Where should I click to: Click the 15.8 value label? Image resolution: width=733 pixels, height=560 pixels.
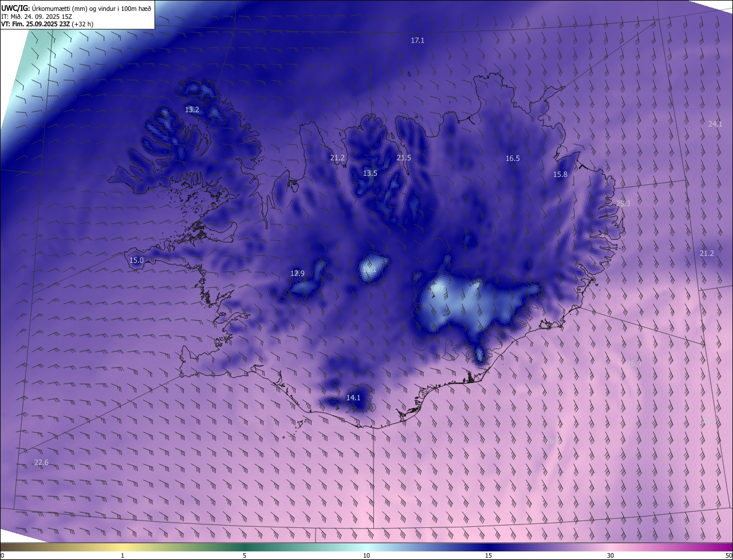click(560, 175)
